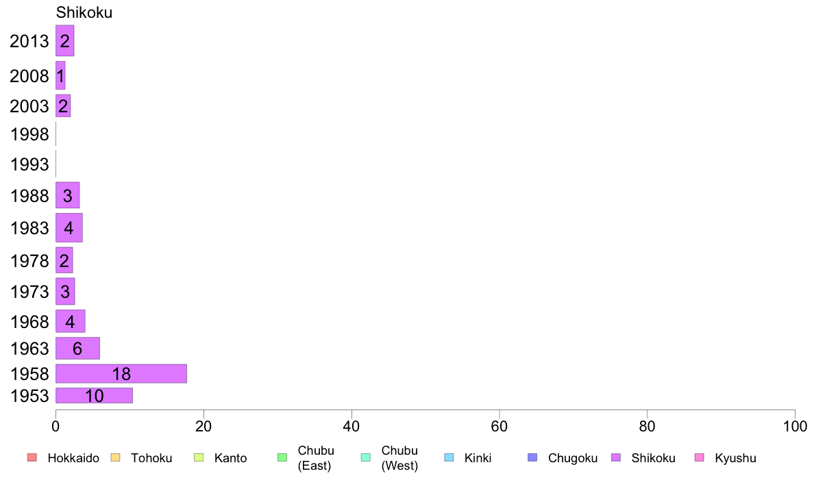This screenshot has width=814, height=504.
Task: Toggle the Hokkaido legend label
Action: tap(73, 458)
